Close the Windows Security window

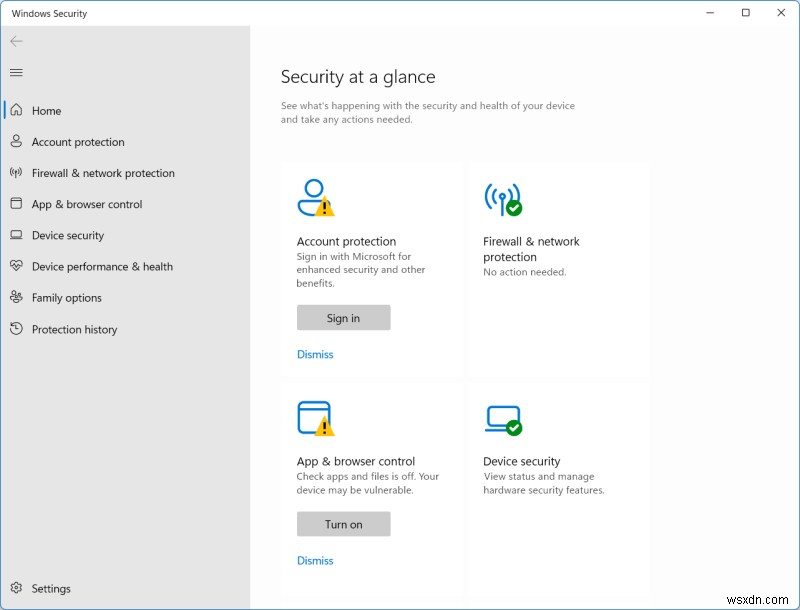point(781,13)
